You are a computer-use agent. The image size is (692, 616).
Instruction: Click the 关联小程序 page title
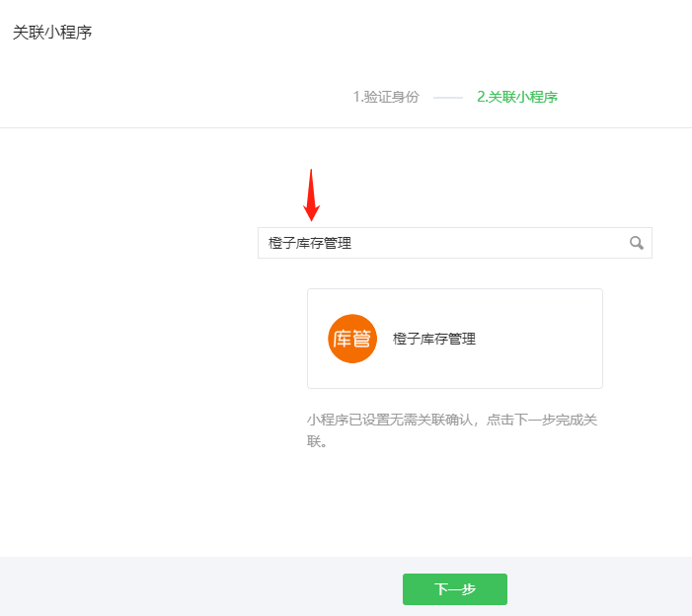click(52, 33)
